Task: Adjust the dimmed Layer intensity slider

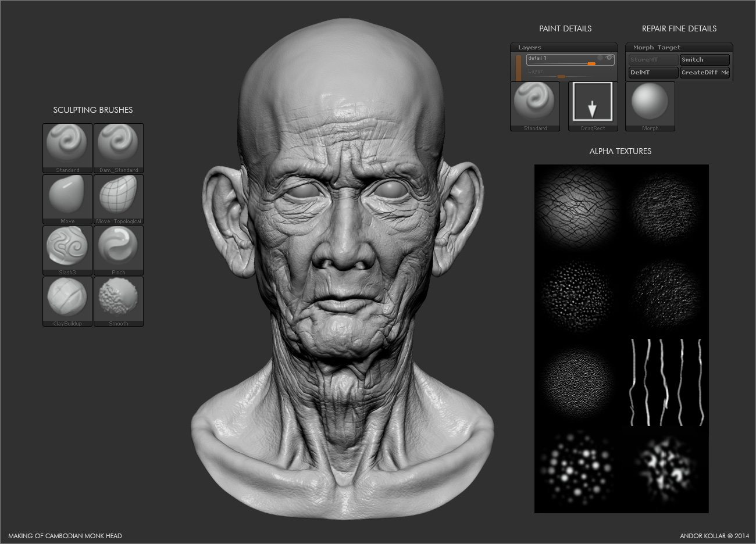Action: click(560, 76)
